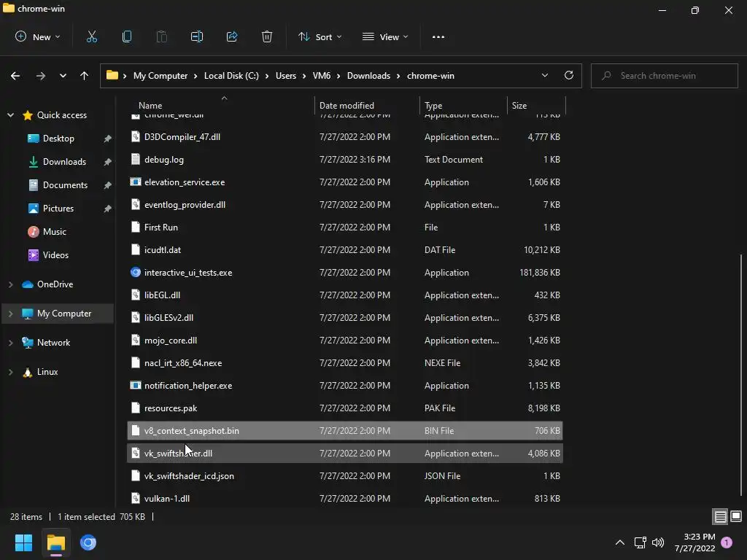Screen dimensions: 747x560
Task: Click the elevation_service.exe file icon
Action: click(136, 182)
